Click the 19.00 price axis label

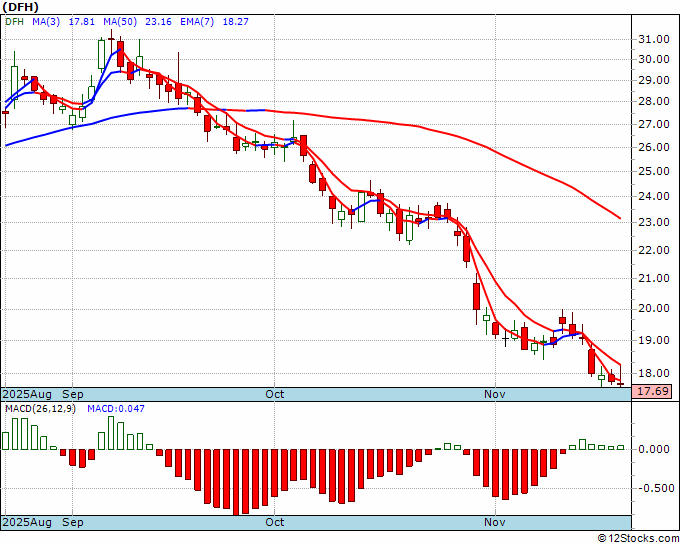[x=654, y=340]
